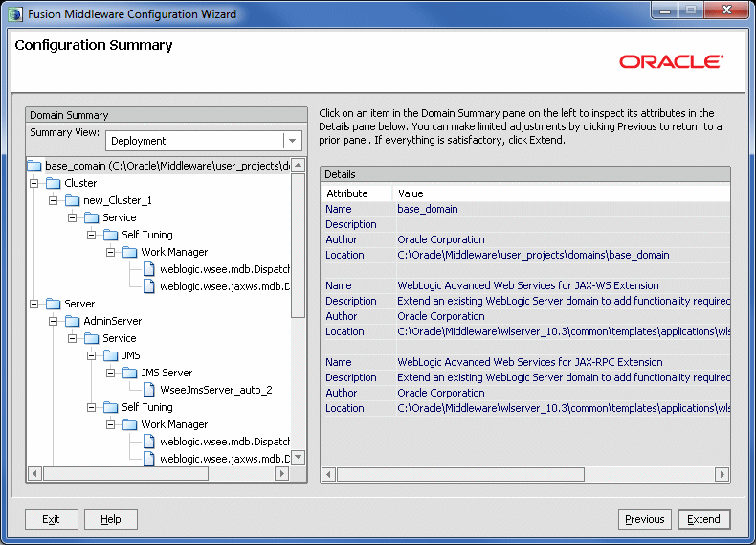The height and width of the screenshot is (545, 756).
Task: Collapse the JMS node
Action: pos(91,355)
